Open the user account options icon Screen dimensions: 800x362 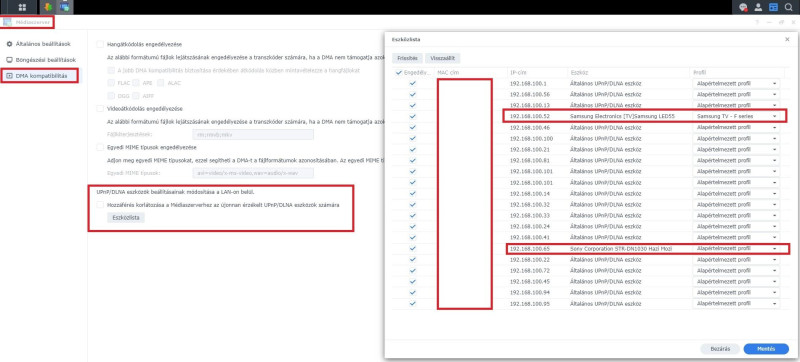759,7
